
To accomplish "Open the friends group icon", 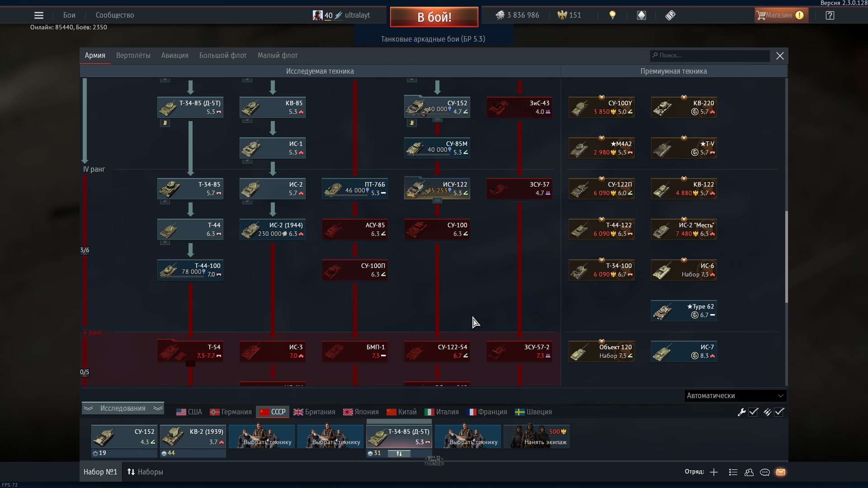I will coord(749,472).
